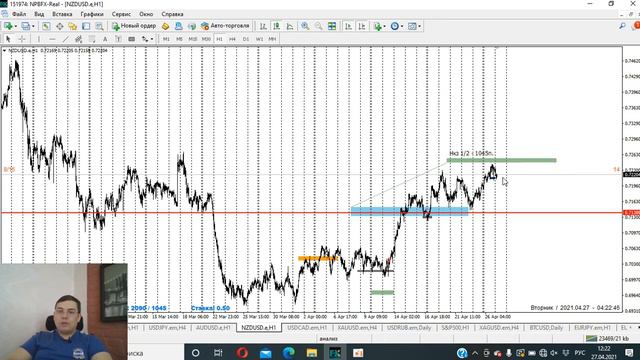The height and width of the screenshot is (360, 640).
Task: Switch to XAUUSD.em,H4 chart tab
Action: [357, 328]
